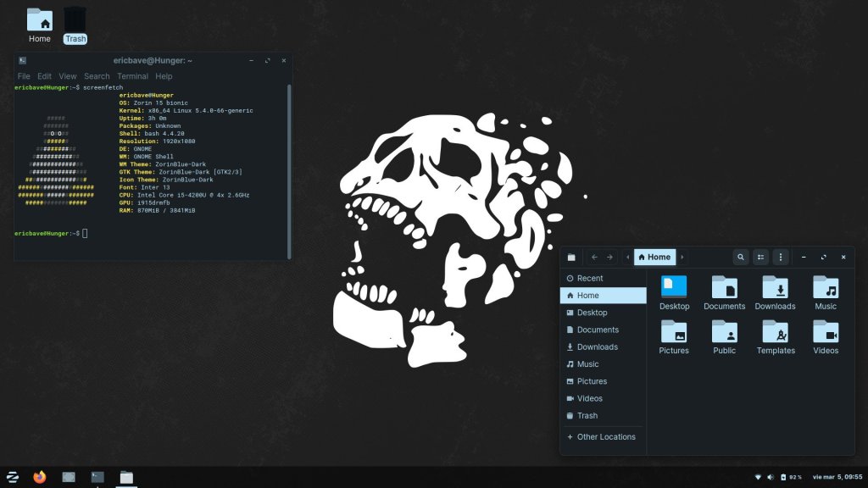Click the search icon in Files header
The height and width of the screenshot is (488, 868).
click(x=741, y=257)
